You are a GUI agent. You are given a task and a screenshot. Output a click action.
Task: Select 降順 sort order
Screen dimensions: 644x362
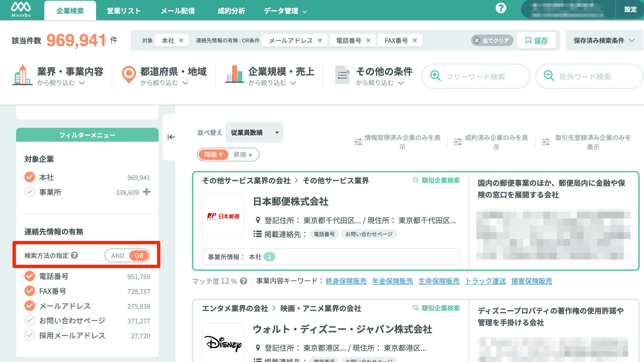pos(213,155)
